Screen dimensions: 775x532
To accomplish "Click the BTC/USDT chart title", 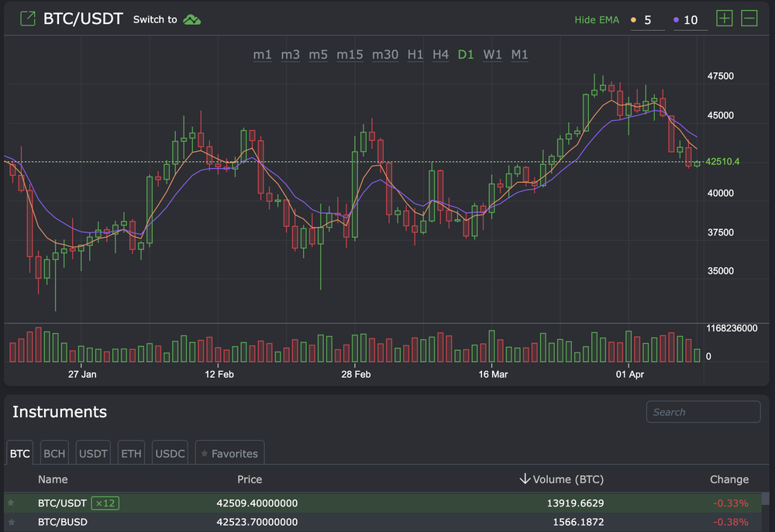I will [83, 19].
